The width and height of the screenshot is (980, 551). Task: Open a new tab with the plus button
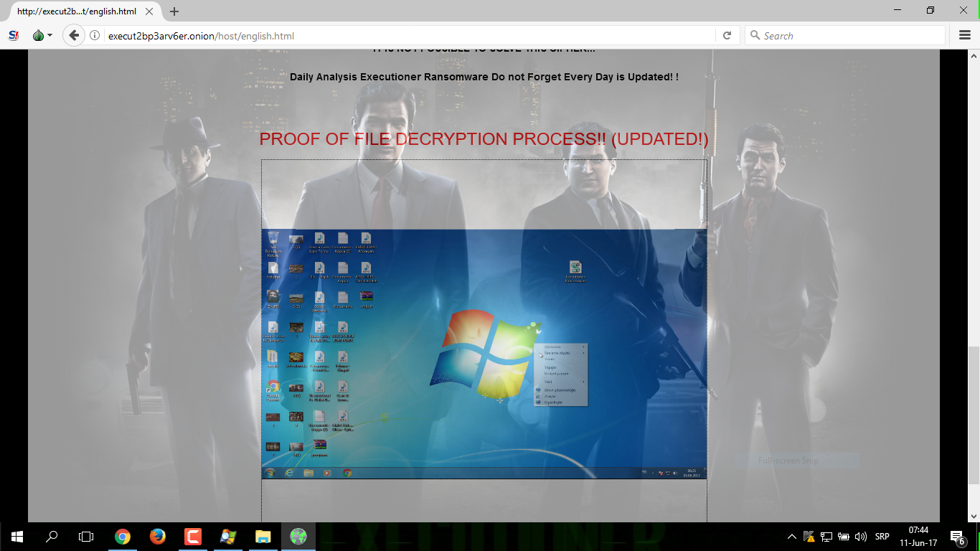click(x=174, y=11)
